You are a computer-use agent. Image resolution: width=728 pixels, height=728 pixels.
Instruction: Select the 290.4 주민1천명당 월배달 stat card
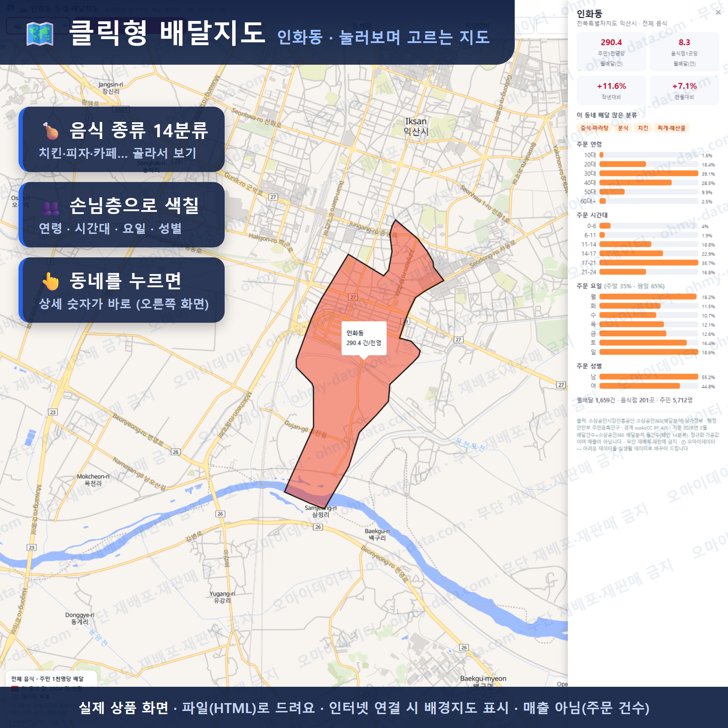coord(611,52)
